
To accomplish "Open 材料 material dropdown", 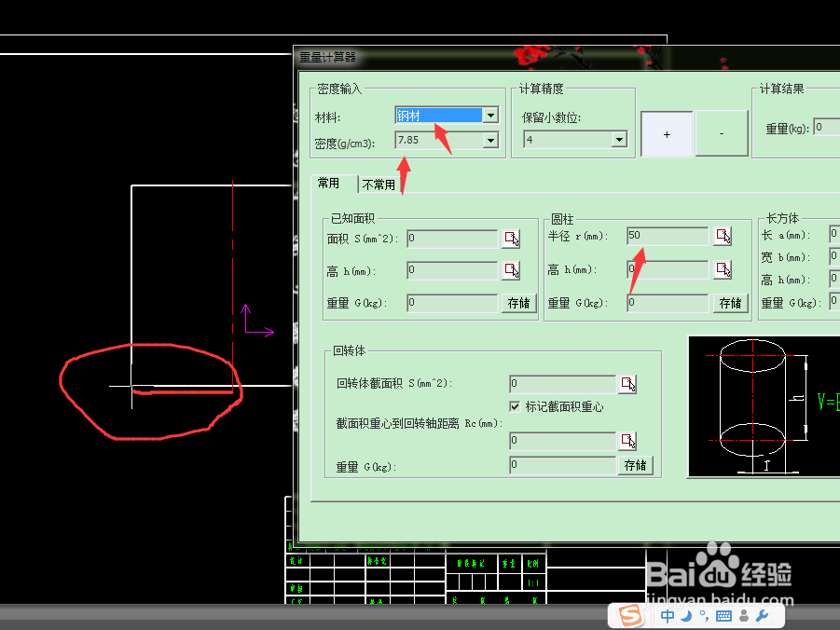I will pyautogui.click(x=490, y=116).
